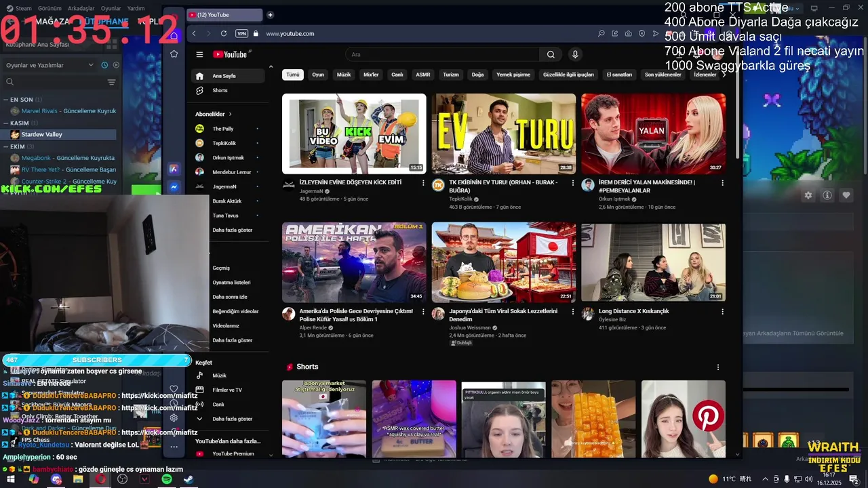Open browser sidebar home icon

point(174,36)
